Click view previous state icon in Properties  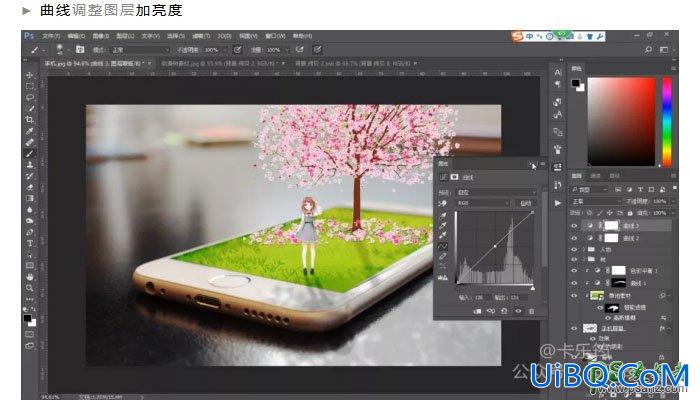coord(491,311)
